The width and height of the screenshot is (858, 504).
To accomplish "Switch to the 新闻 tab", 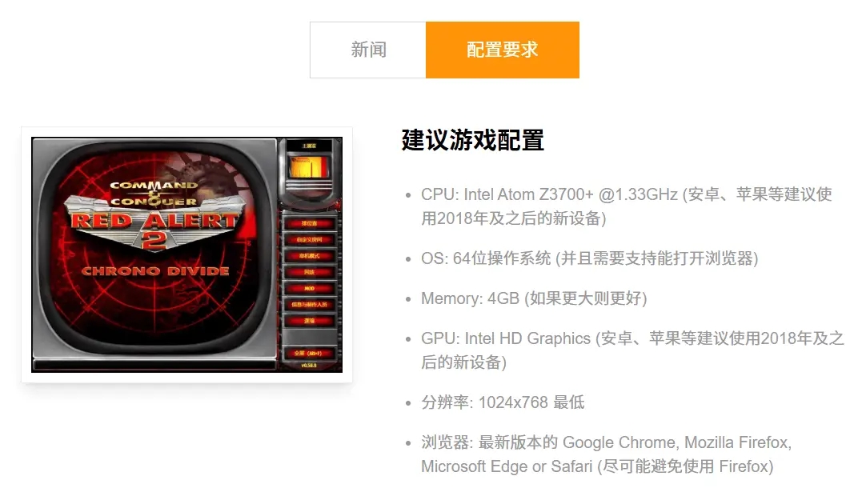I will coord(367,50).
